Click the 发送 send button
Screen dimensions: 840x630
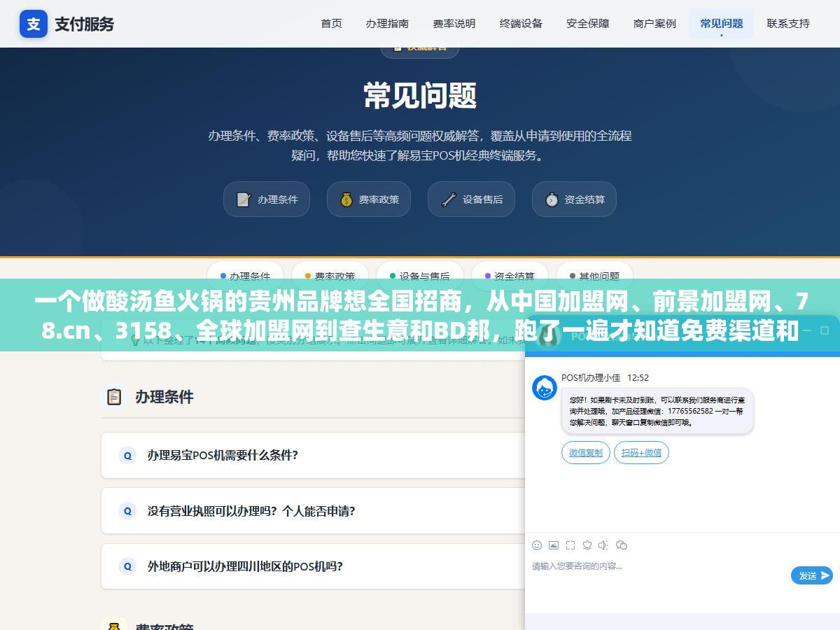(812, 575)
